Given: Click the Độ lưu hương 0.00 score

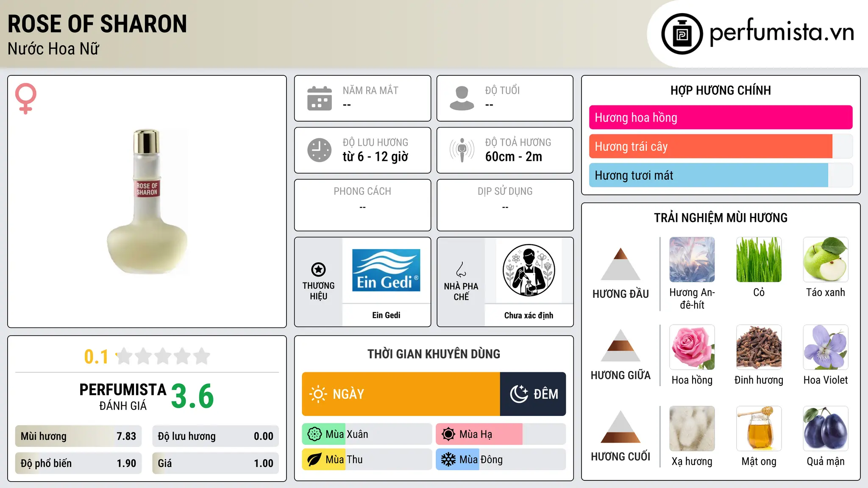Looking at the screenshot, I should coord(216,436).
